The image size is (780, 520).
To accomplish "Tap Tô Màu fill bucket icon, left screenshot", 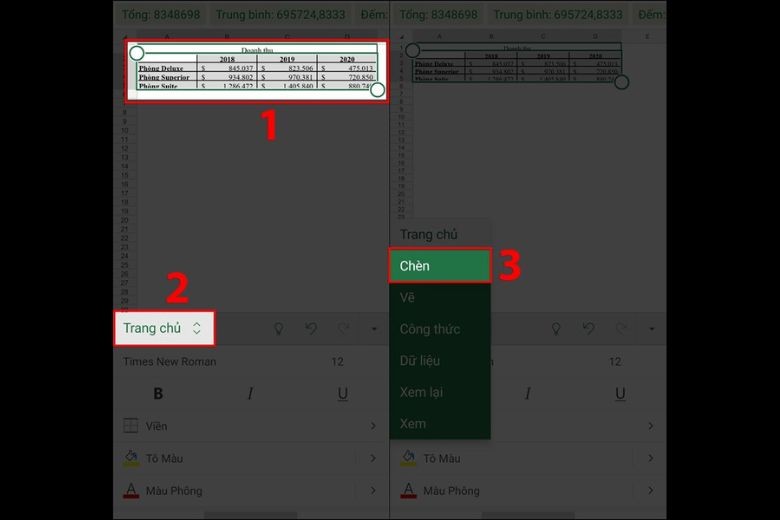I will click(131, 458).
